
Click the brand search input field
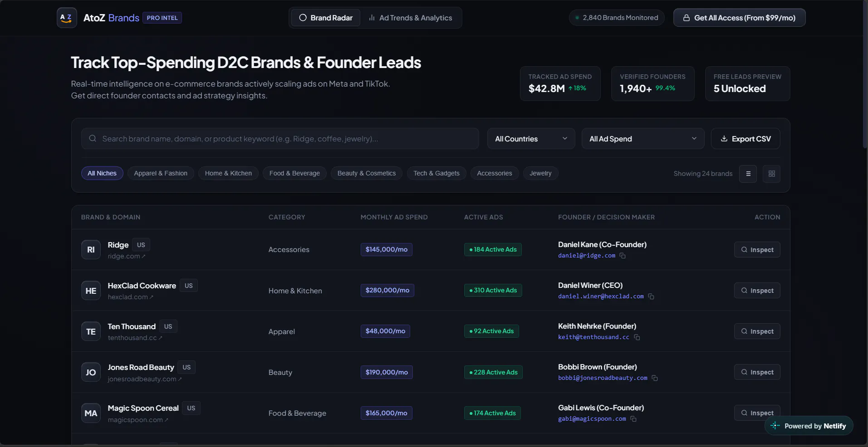[x=280, y=139]
